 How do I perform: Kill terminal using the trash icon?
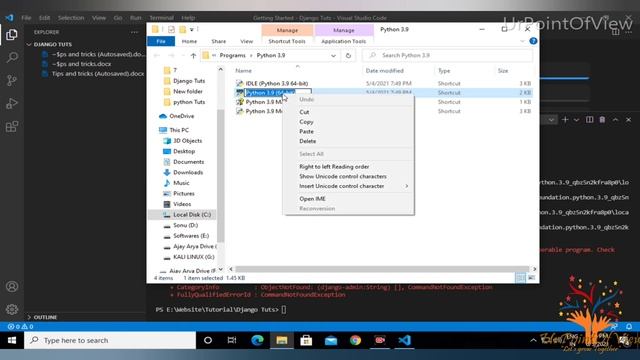click(x=602, y=120)
